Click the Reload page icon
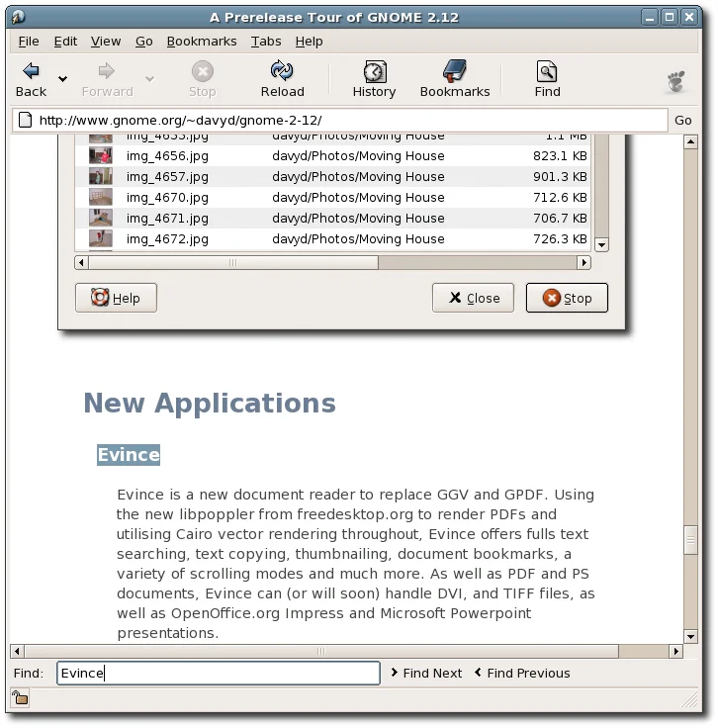Viewport: 718px width, 728px height. tap(282, 71)
